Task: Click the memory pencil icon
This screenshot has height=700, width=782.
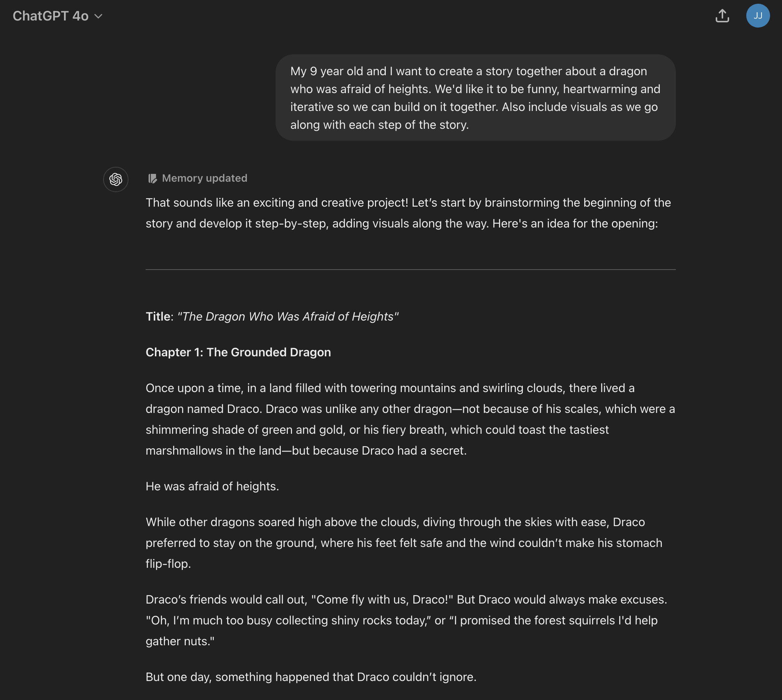Action: point(152,178)
